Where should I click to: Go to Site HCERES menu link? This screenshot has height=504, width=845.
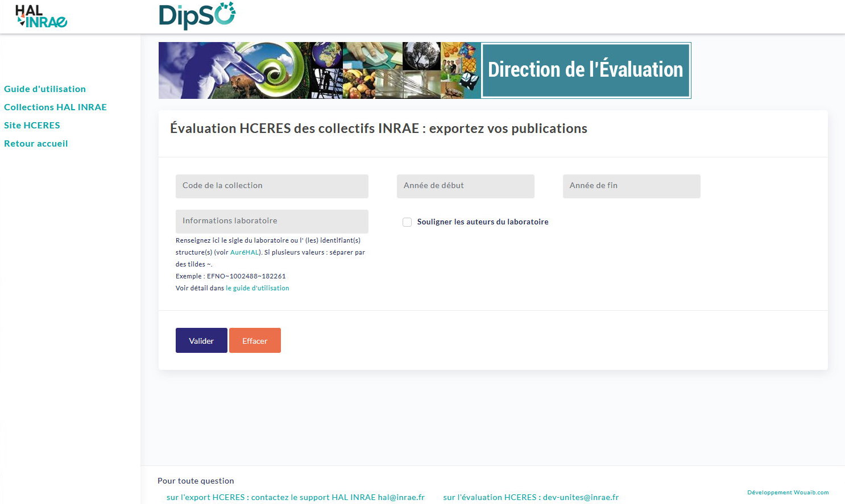point(32,125)
